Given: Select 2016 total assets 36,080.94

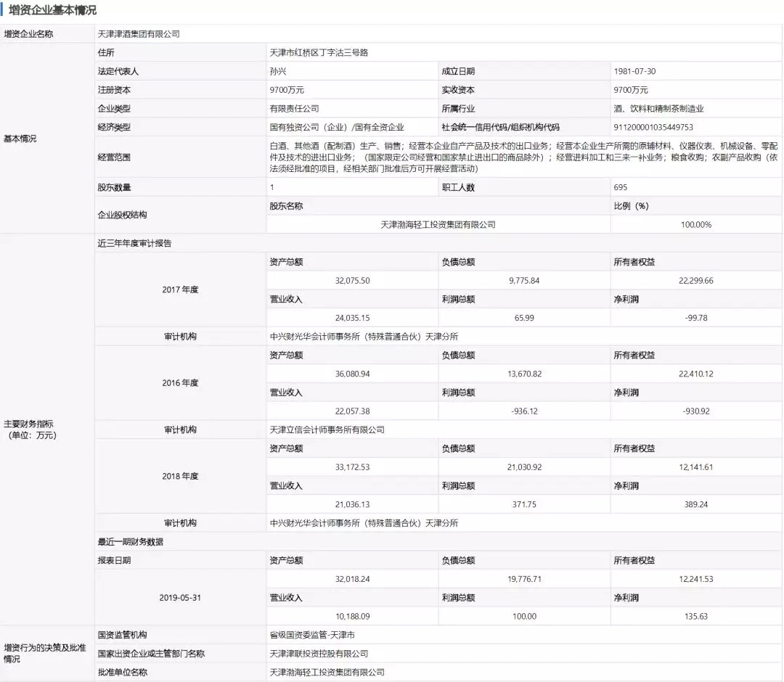Looking at the screenshot, I should point(353,374).
